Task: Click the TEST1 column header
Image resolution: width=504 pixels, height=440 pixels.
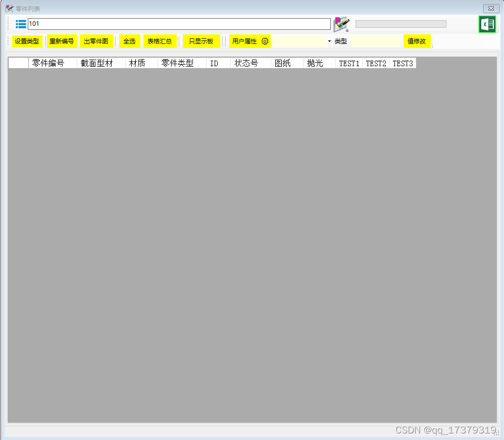Action: 349,63
